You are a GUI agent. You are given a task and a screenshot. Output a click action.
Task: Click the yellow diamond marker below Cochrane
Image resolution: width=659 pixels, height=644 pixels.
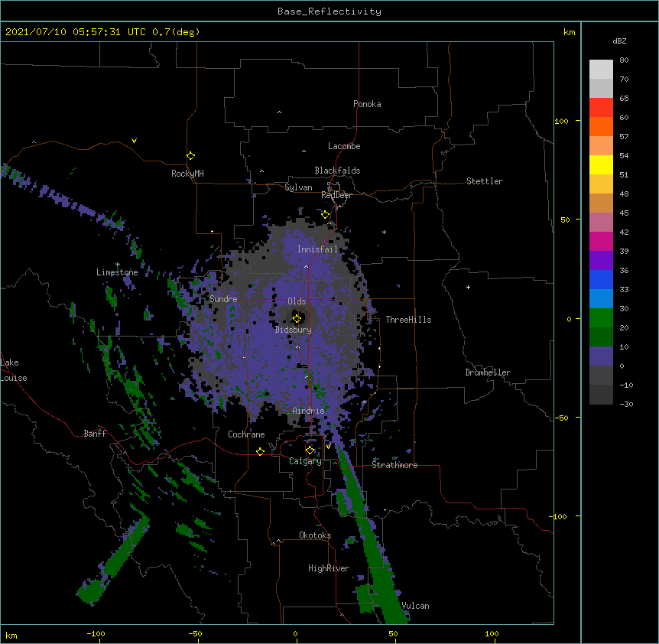click(x=260, y=451)
